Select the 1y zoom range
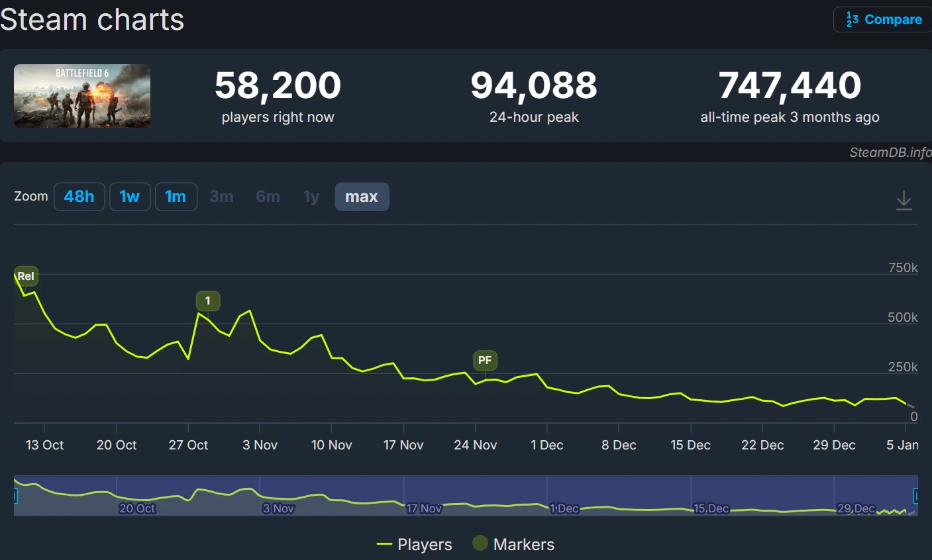Viewport: 932px width, 560px height. point(311,197)
